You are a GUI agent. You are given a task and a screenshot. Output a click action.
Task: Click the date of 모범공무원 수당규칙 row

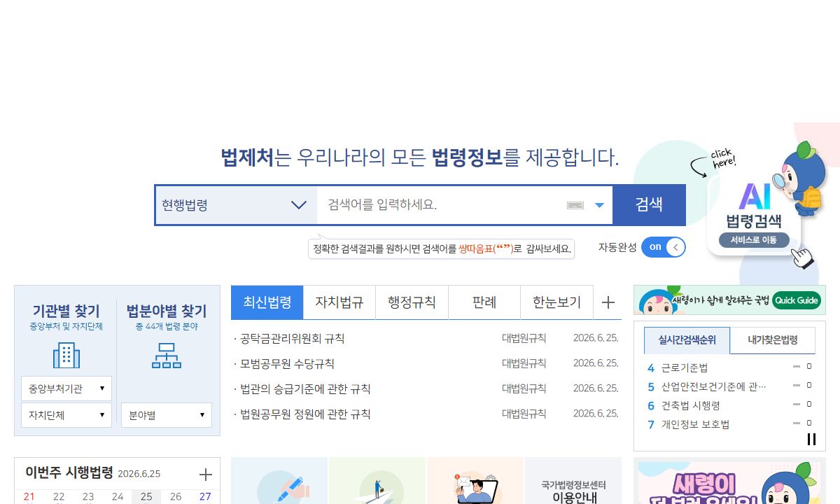point(596,363)
